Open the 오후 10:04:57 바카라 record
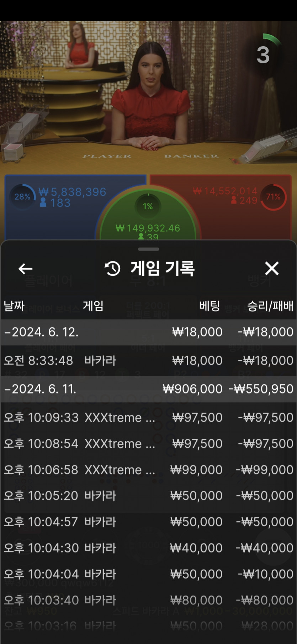 tap(148, 522)
